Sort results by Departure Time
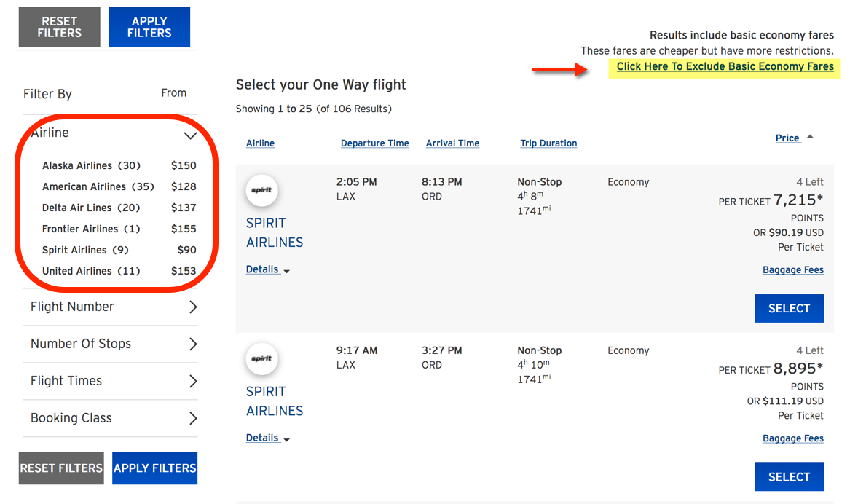866x504 pixels. coord(375,143)
